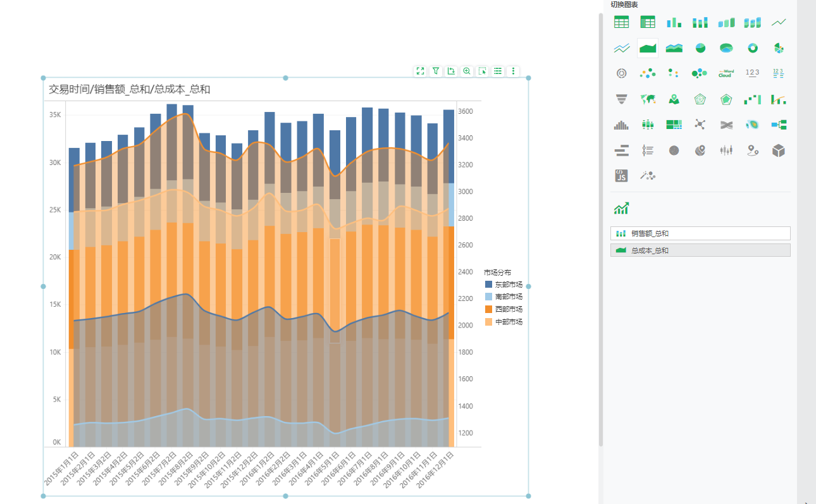Screen dimensions: 816x504
Task: Select the 销售额_总和 measure row
Action: (700, 233)
